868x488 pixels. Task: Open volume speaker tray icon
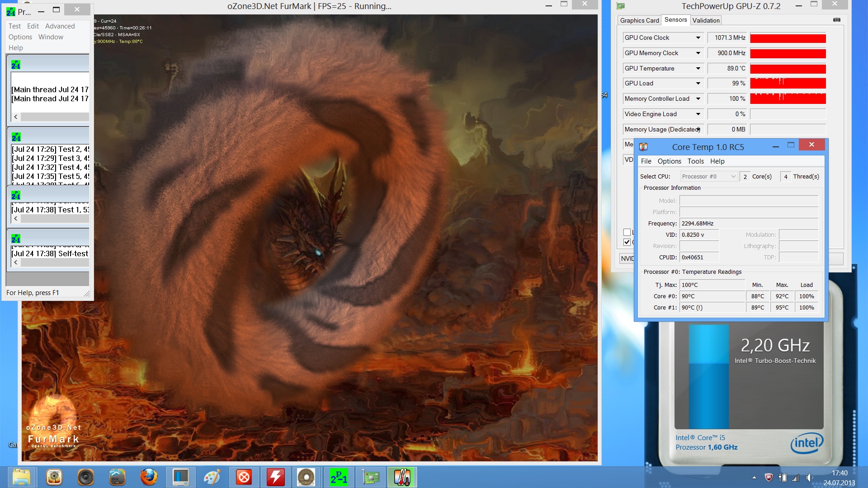[x=809, y=478]
